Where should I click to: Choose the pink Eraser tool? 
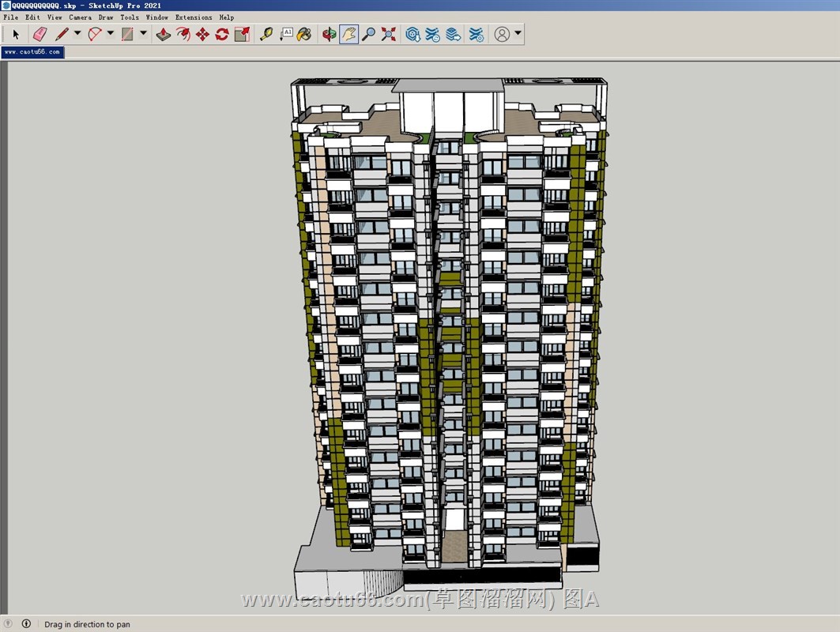tap(40, 34)
